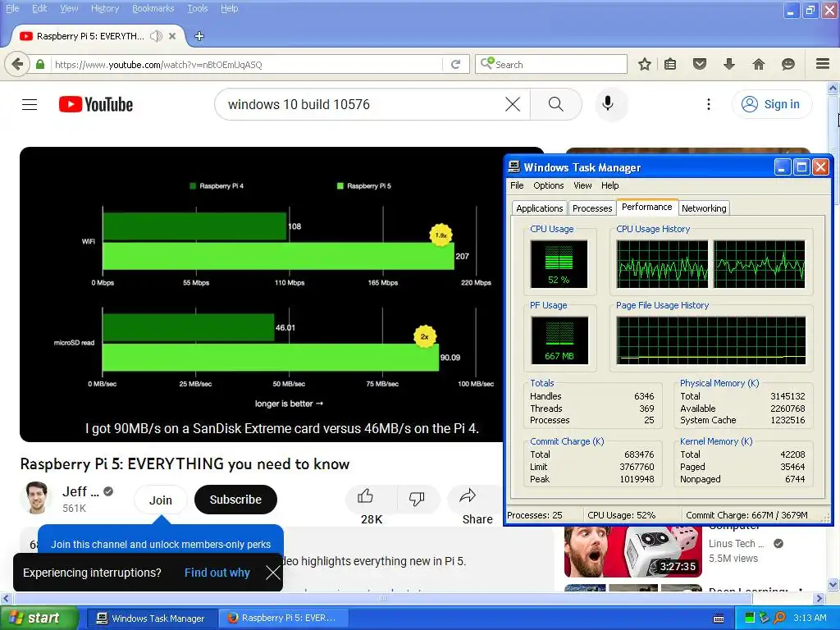
Task: Open downloads arrow icon
Action: [729, 64]
